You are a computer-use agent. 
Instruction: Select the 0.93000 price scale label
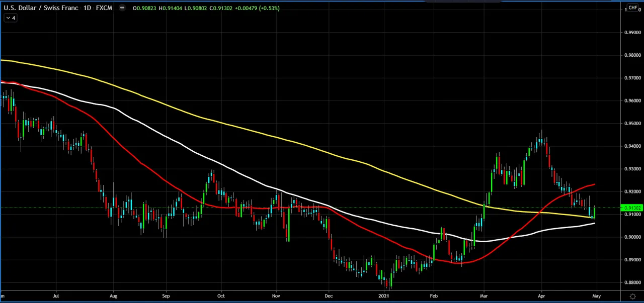pyautogui.click(x=632, y=169)
